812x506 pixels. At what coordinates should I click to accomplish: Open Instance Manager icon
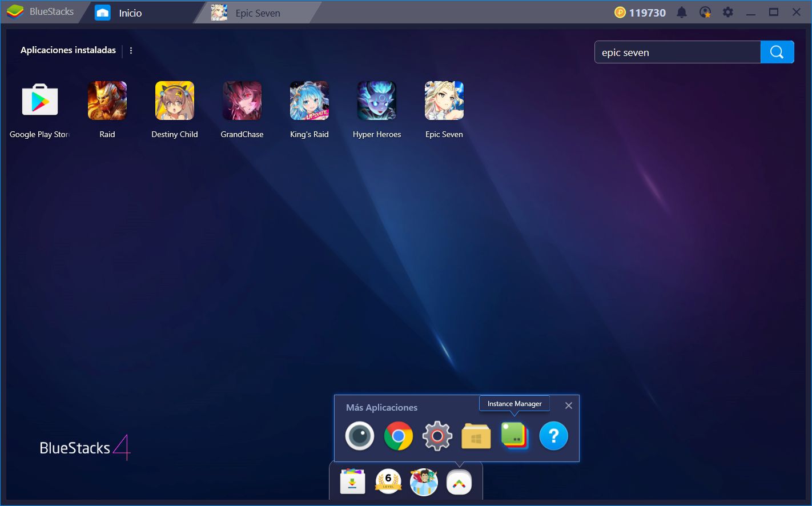(x=515, y=436)
